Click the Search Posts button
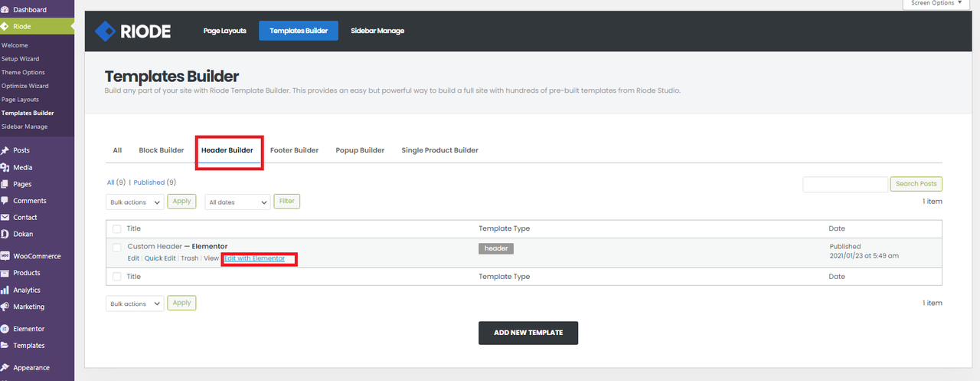Viewport: 980px width, 381px height. pyautogui.click(x=916, y=184)
